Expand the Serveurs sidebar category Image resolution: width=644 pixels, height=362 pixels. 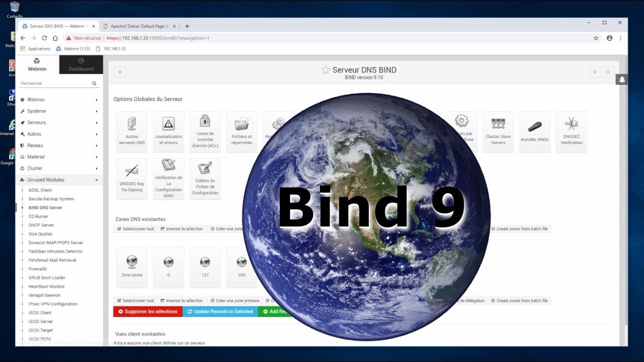tap(59, 123)
